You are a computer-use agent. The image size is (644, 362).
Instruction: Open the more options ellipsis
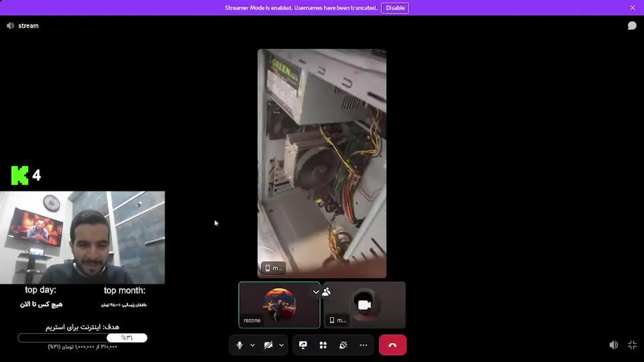(363, 345)
